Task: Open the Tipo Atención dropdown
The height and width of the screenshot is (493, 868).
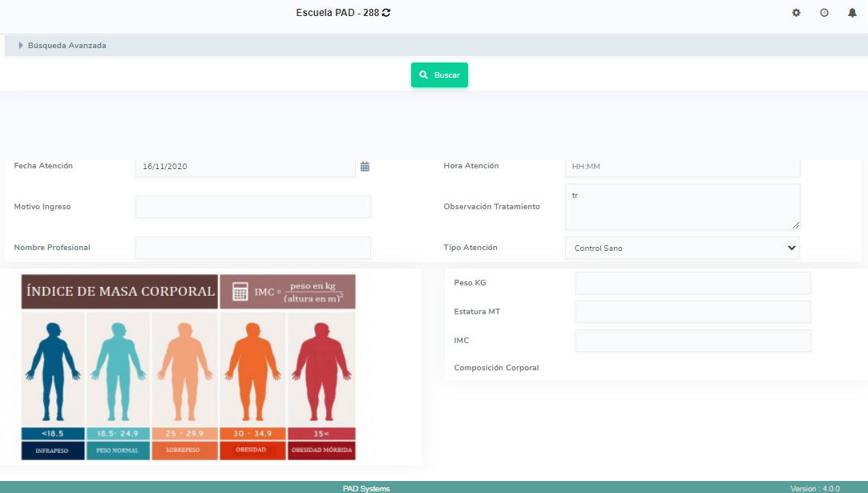Action: coord(682,248)
